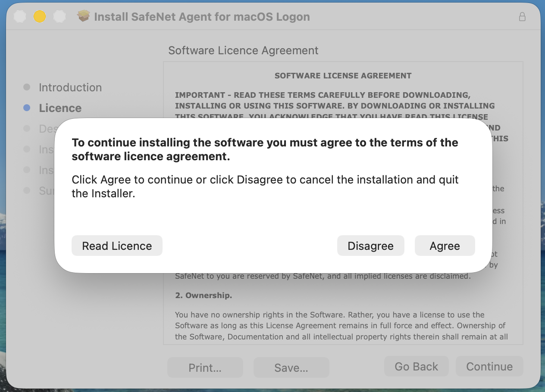Click the Go Back button

pos(416,367)
